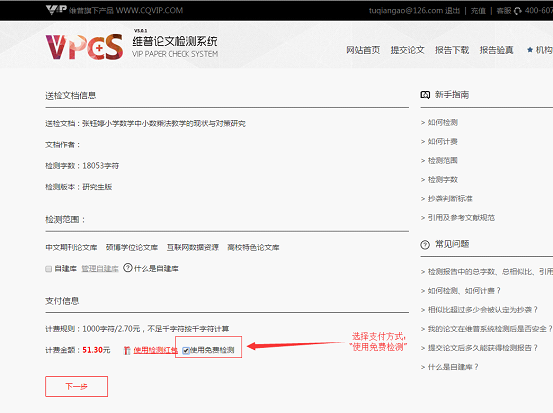Click the customer service headset icon
The width and height of the screenshot is (553, 413).
pos(518,11)
